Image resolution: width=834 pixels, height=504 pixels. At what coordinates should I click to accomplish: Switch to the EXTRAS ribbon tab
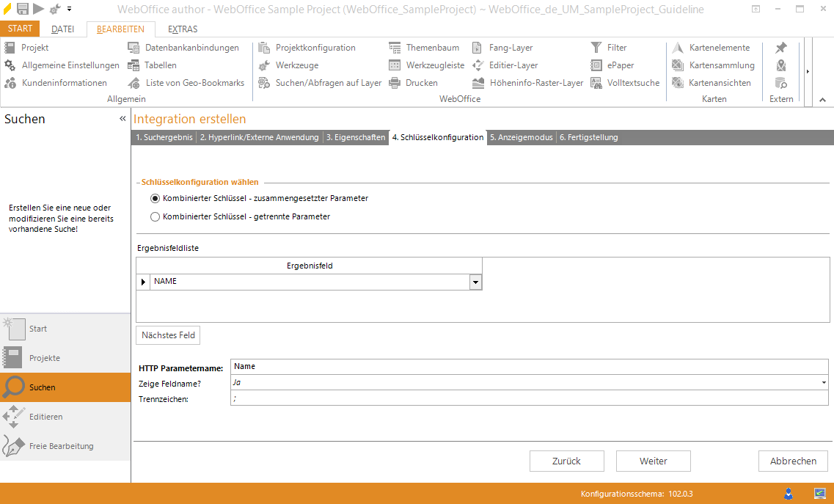coord(183,29)
